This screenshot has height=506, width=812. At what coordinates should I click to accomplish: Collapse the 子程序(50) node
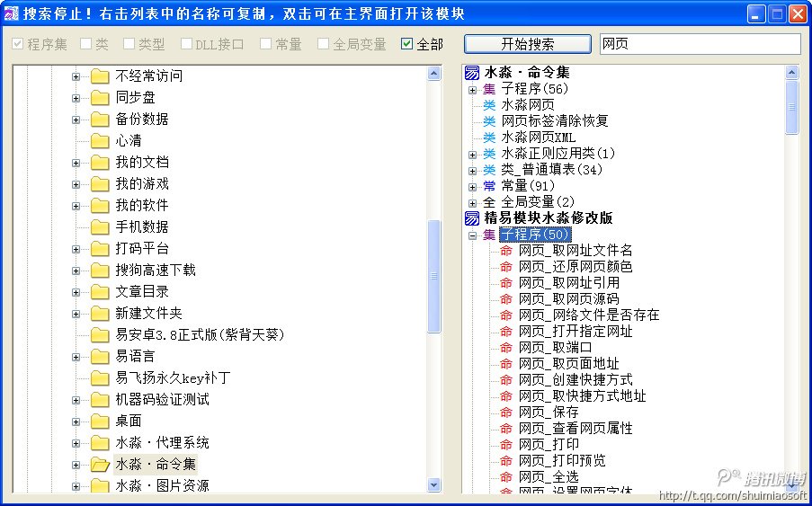(x=472, y=236)
